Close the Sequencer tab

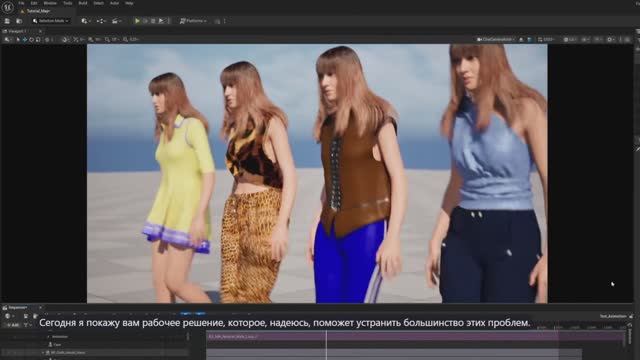[x=40, y=307]
